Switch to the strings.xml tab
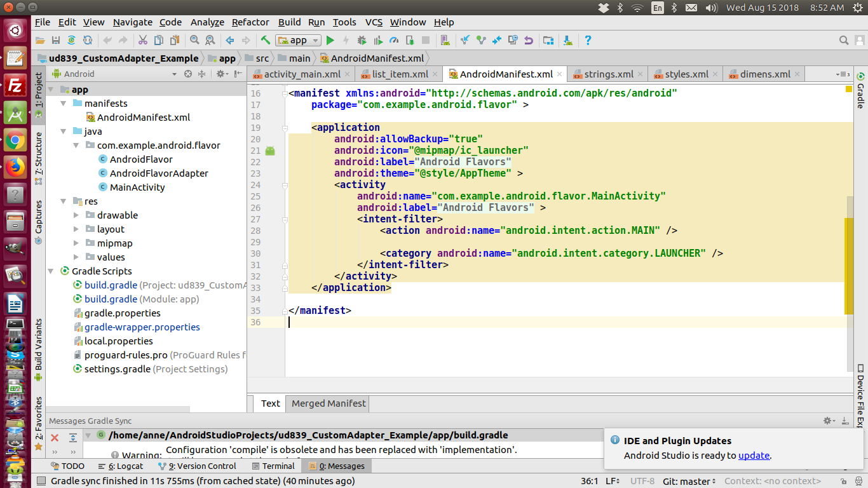The height and width of the screenshot is (488, 868). 608,74
